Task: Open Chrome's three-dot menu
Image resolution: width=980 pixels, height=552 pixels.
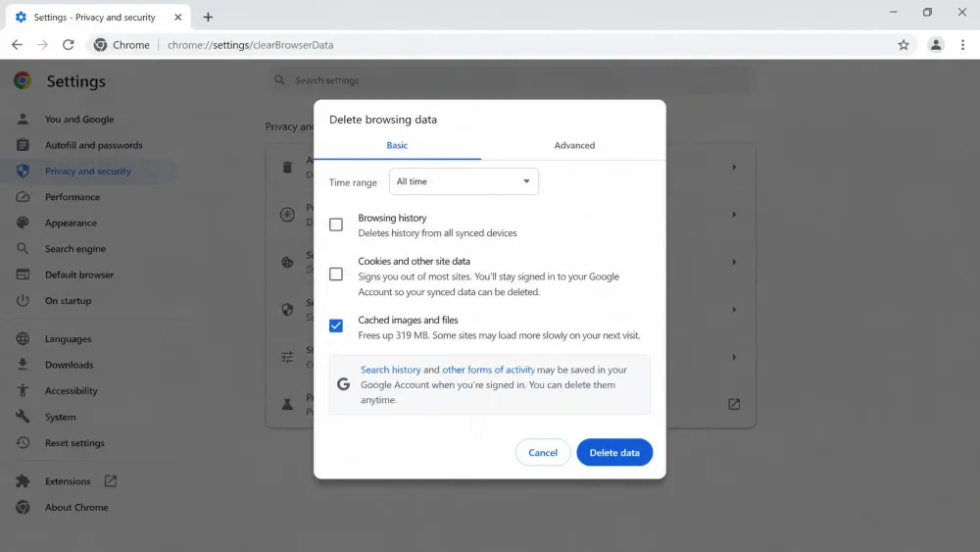Action: (x=962, y=45)
